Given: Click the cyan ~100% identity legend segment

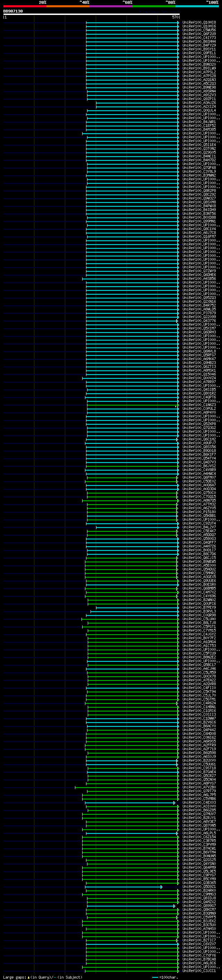Looking at the screenshot, I should [197, 6].
